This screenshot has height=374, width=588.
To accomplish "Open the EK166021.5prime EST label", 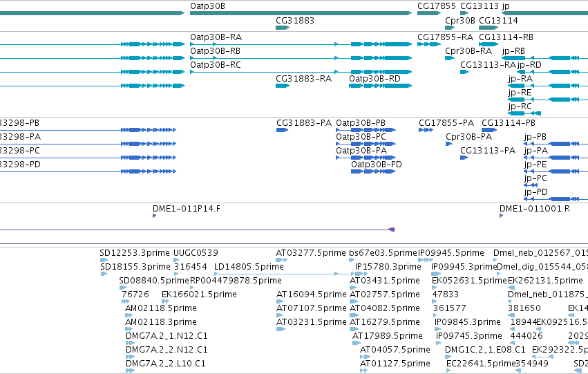I will [199, 295].
